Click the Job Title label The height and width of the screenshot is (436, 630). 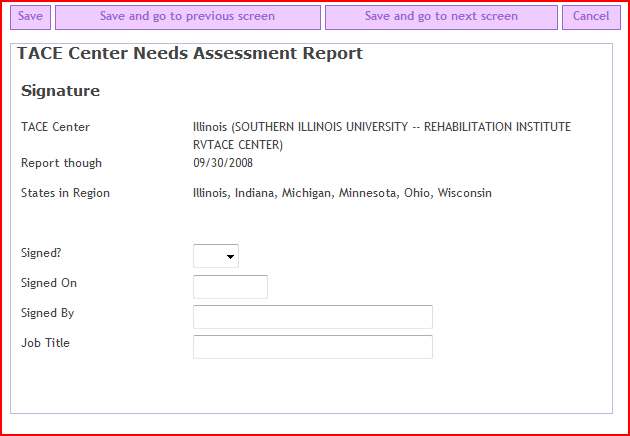(x=45, y=343)
